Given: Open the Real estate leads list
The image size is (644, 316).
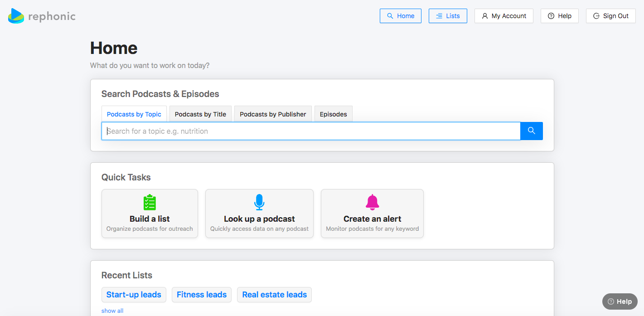Looking at the screenshot, I should pyautogui.click(x=274, y=295).
